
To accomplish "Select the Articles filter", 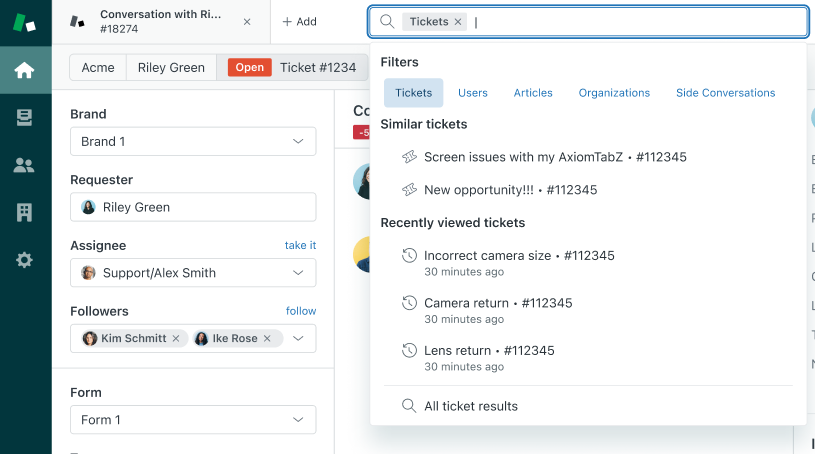I will click(533, 93).
